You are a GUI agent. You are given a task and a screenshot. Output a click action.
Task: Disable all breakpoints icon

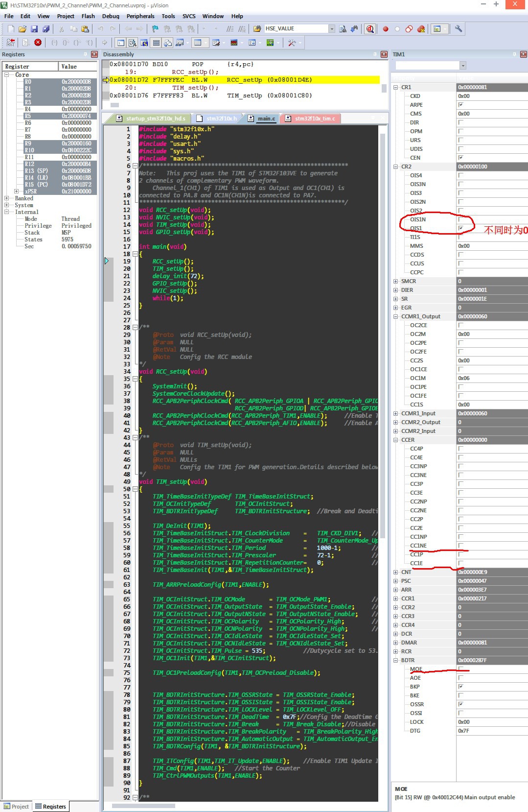[x=409, y=29]
